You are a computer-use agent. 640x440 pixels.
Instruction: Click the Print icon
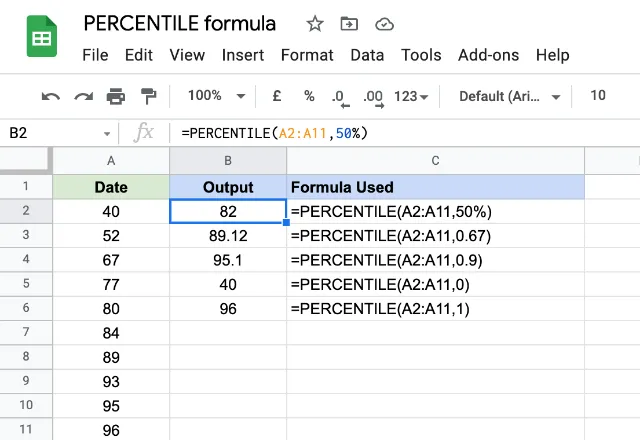(116, 96)
